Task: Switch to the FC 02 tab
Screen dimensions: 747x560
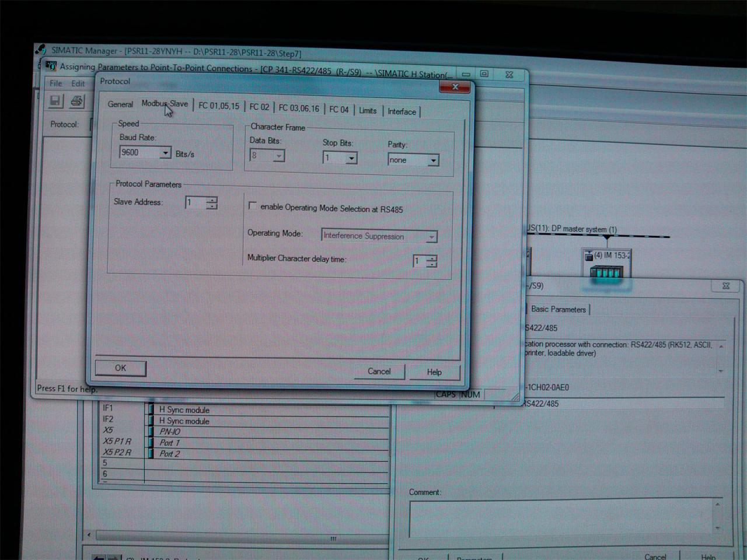Action: [259, 107]
